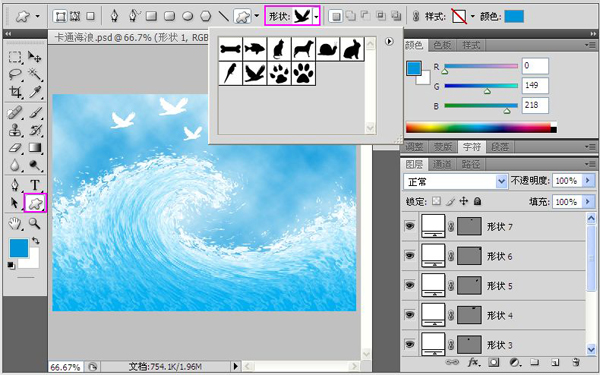Select the Crop tool
The height and width of the screenshot is (375, 600).
15,92
